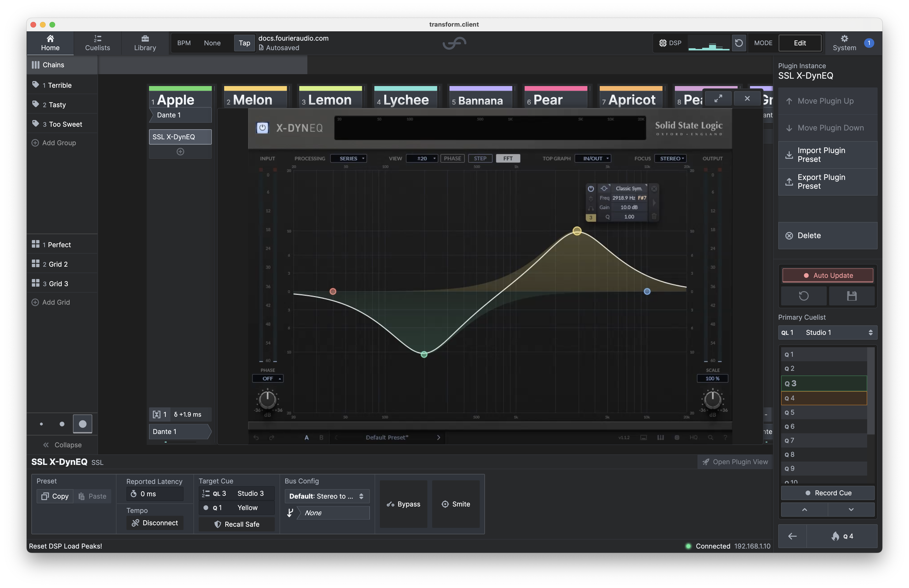Click the expand plugin view arrows icon
Screen dimensions: 909x588
(718, 98)
